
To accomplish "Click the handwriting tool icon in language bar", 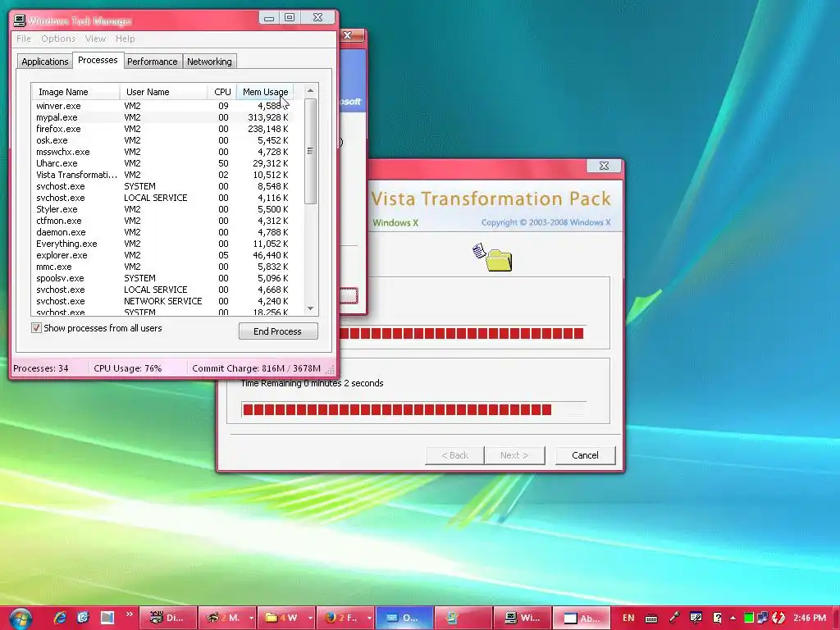I will tap(696, 619).
